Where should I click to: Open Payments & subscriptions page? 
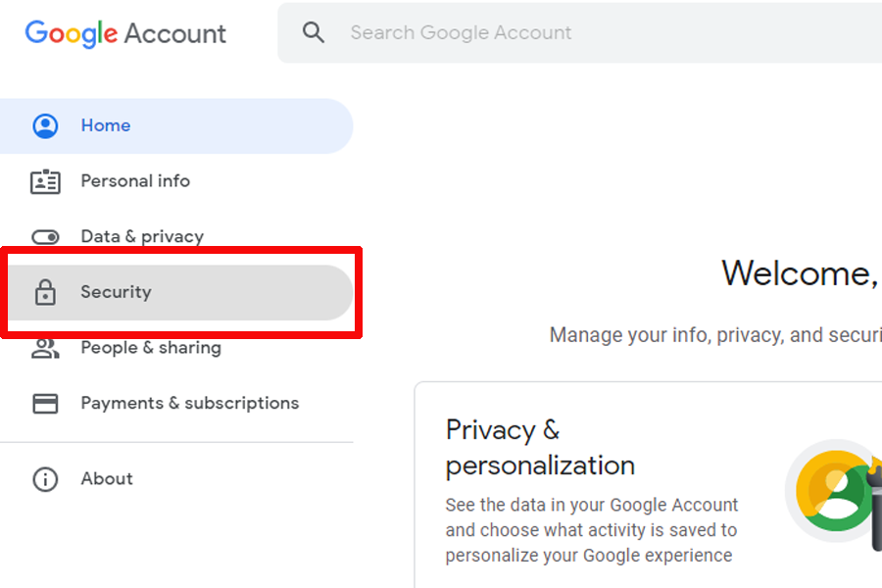pyautogui.click(x=189, y=403)
